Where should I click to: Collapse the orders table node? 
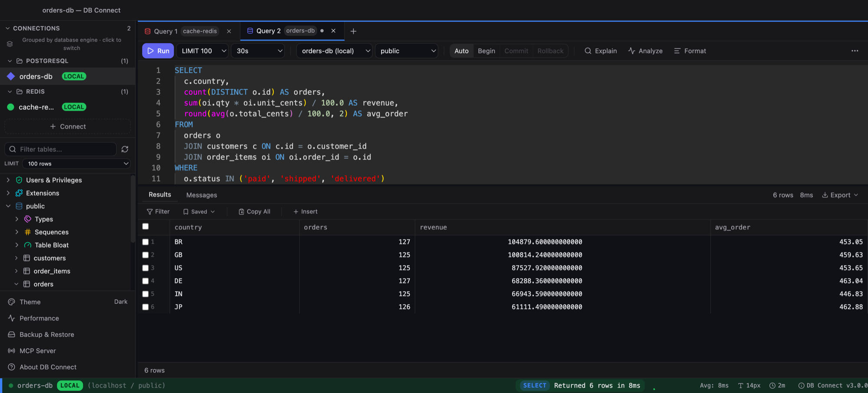pyautogui.click(x=16, y=284)
